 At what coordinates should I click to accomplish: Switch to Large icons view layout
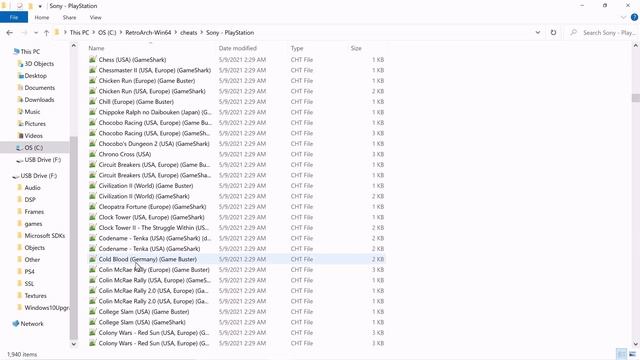[x=632, y=354]
